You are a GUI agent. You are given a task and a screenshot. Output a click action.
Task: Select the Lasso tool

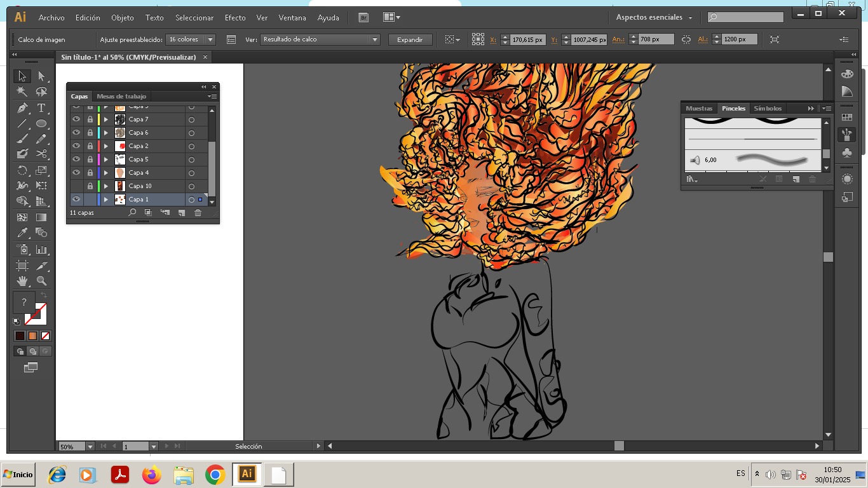(41, 92)
